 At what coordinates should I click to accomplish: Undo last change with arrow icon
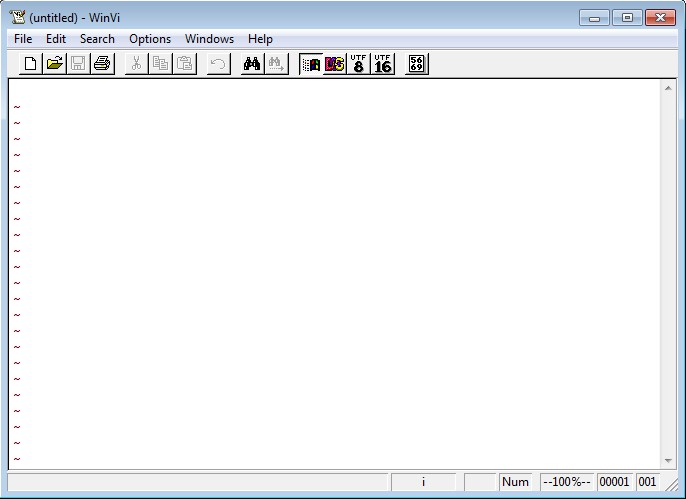[218, 64]
